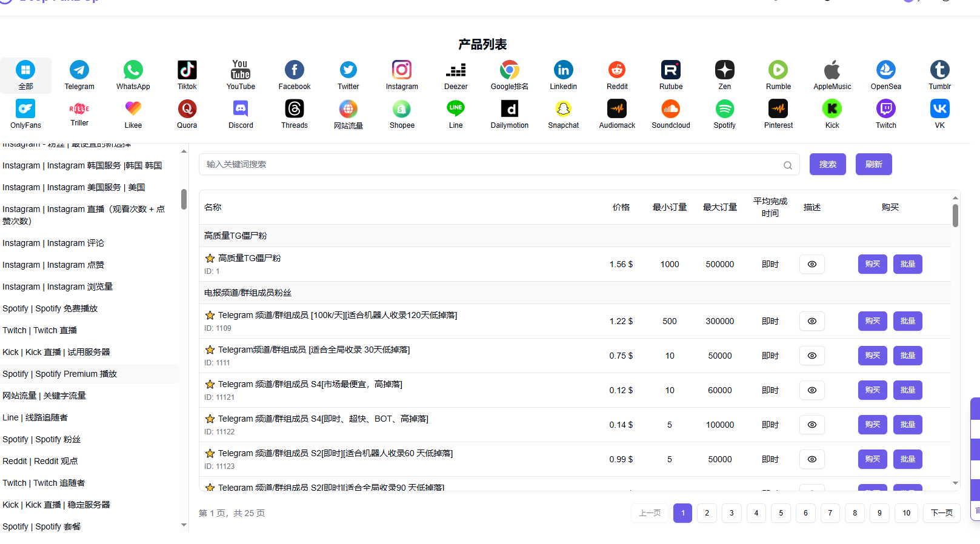
Task: Show description eye icon for ID 11121
Action: pyautogui.click(x=812, y=390)
